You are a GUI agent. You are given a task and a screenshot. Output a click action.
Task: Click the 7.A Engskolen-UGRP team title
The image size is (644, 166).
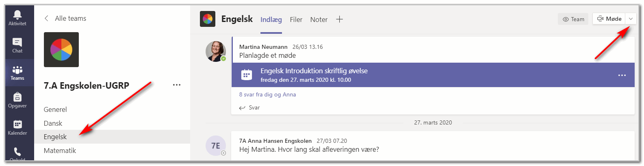pyautogui.click(x=87, y=85)
